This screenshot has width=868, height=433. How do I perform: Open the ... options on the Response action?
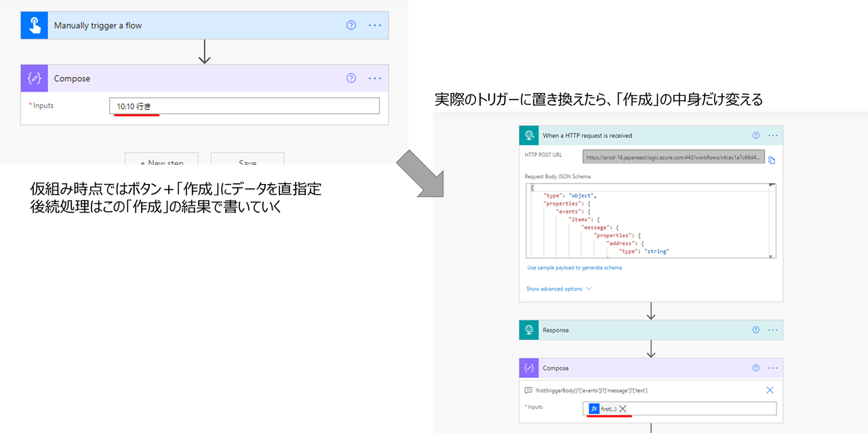pyautogui.click(x=772, y=330)
